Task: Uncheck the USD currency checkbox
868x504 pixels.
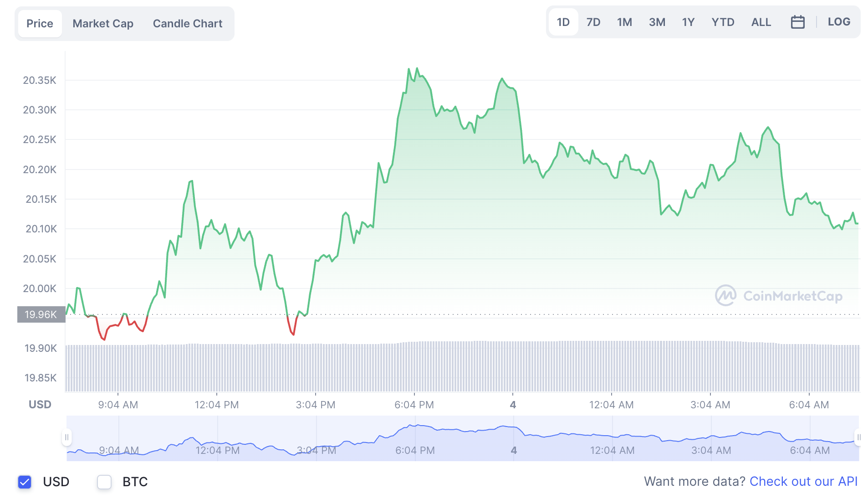Action: [x=25, y=482]
